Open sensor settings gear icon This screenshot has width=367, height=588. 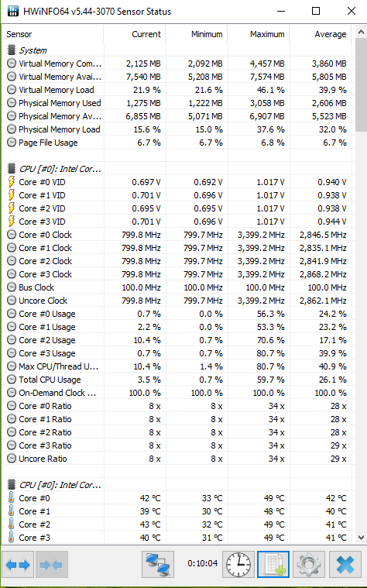pos(309,564)
